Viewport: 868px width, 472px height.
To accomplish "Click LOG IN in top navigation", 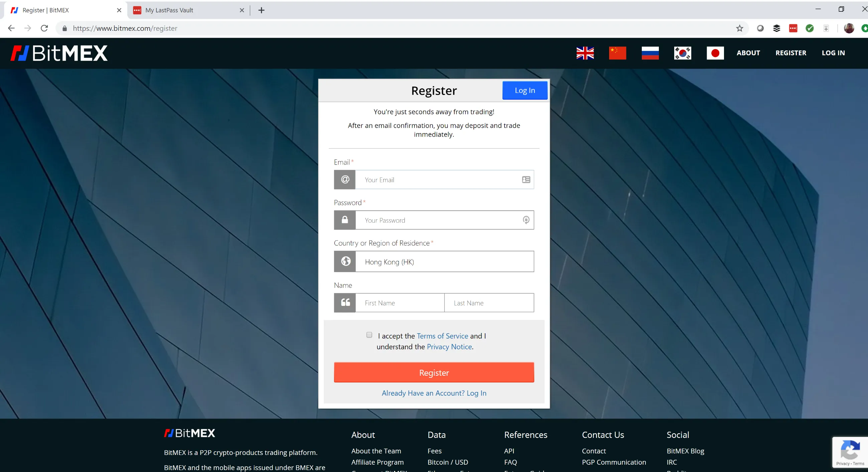I will [x=833, y=53].
